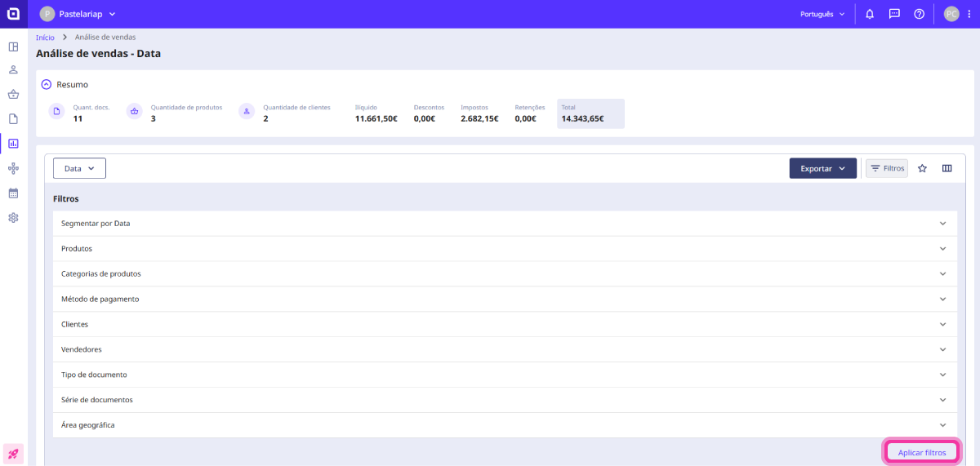Mark report as favorite with star icon
Viewport: 980px width, 466px height.
click(922, 168)
